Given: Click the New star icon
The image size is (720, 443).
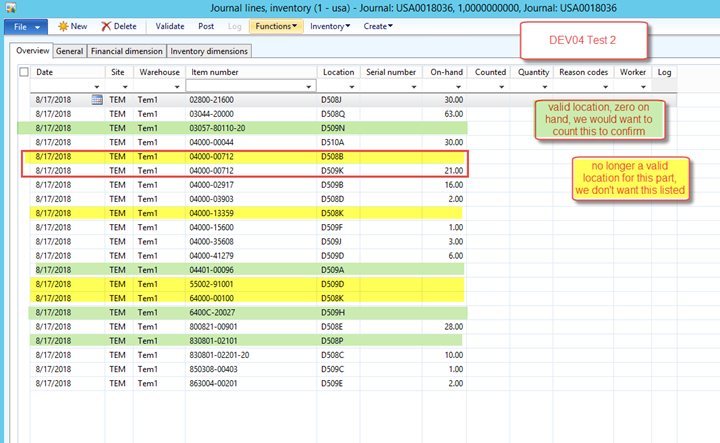Looking at the screenshot, I should 63,27.
